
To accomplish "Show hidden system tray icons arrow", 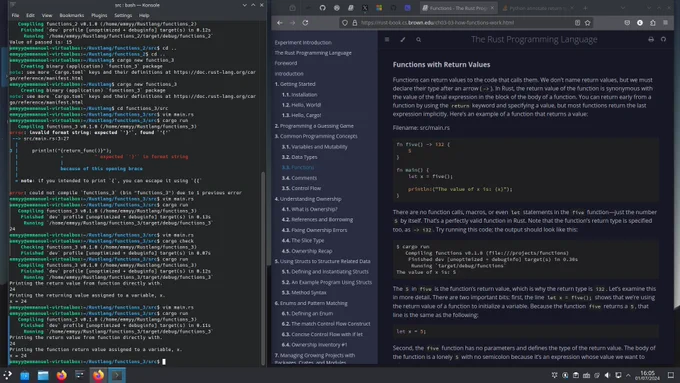I will pyautogui.click(x=628, y=375).
